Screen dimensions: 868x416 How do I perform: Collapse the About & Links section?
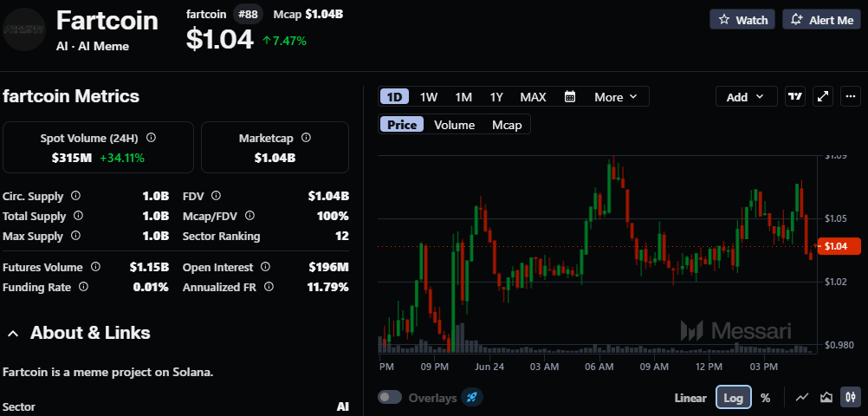point(14,333)
